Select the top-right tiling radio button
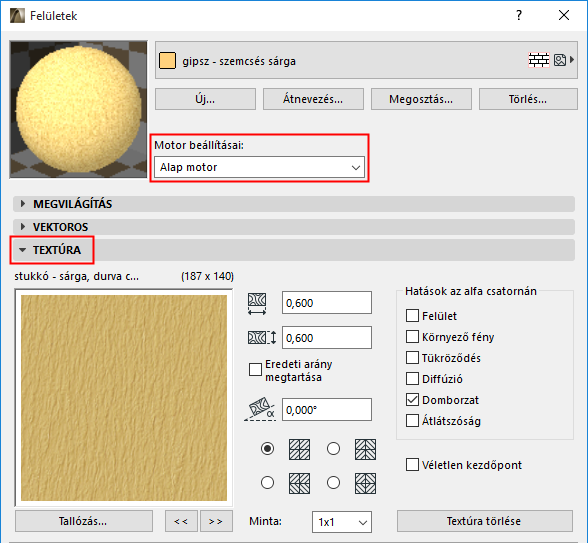The image size is (588, 543). pyautogui.click(x=333, y=448)
